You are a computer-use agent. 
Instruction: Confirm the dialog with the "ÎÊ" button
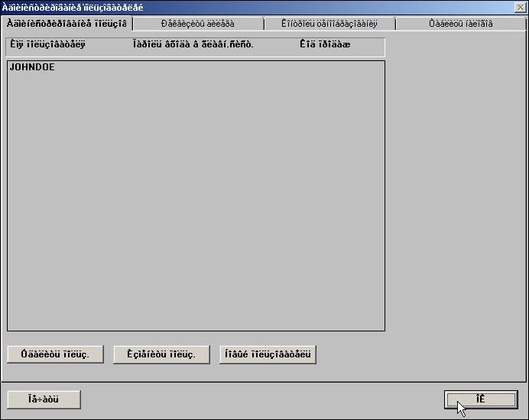(480, 399)
